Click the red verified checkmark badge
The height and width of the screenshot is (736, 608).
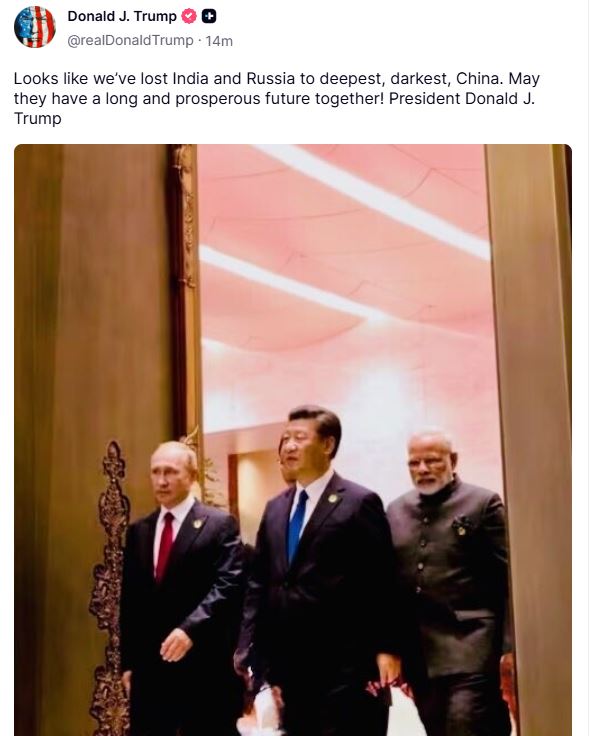click(x=189, y=16)
